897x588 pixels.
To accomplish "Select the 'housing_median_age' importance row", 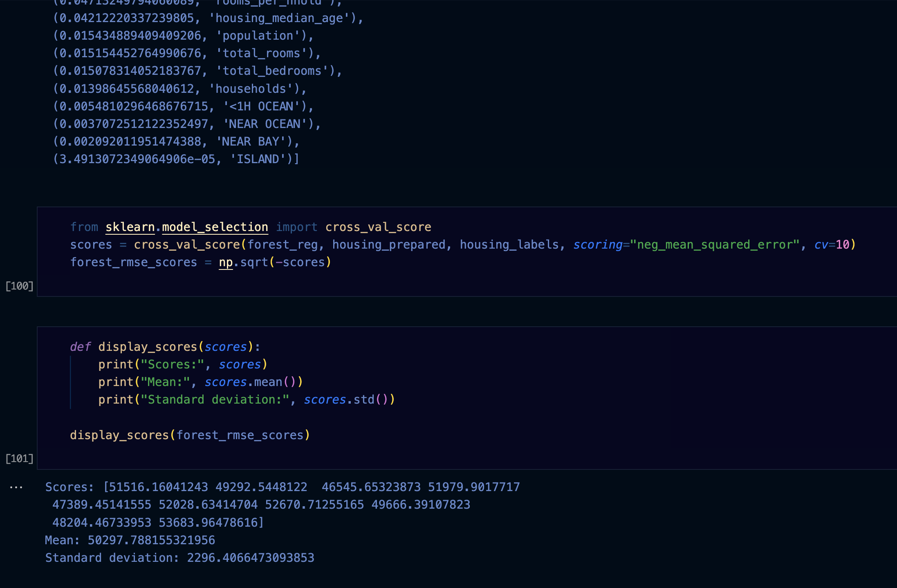I will coord(208,18).
